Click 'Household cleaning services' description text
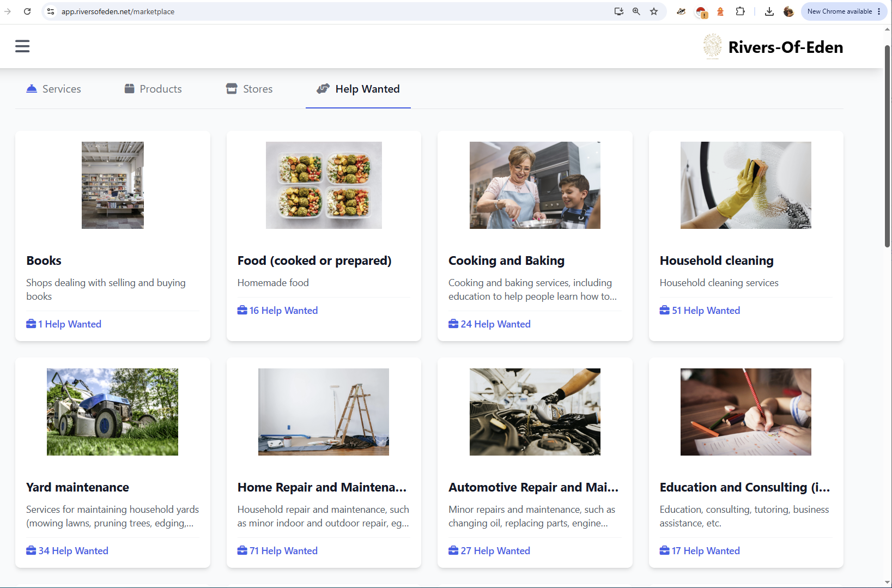 click(719, 283)
